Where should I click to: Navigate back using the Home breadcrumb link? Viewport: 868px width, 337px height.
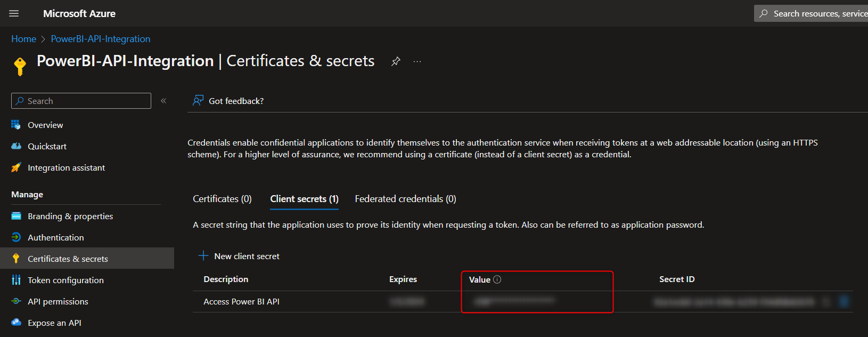coord(23,38)
